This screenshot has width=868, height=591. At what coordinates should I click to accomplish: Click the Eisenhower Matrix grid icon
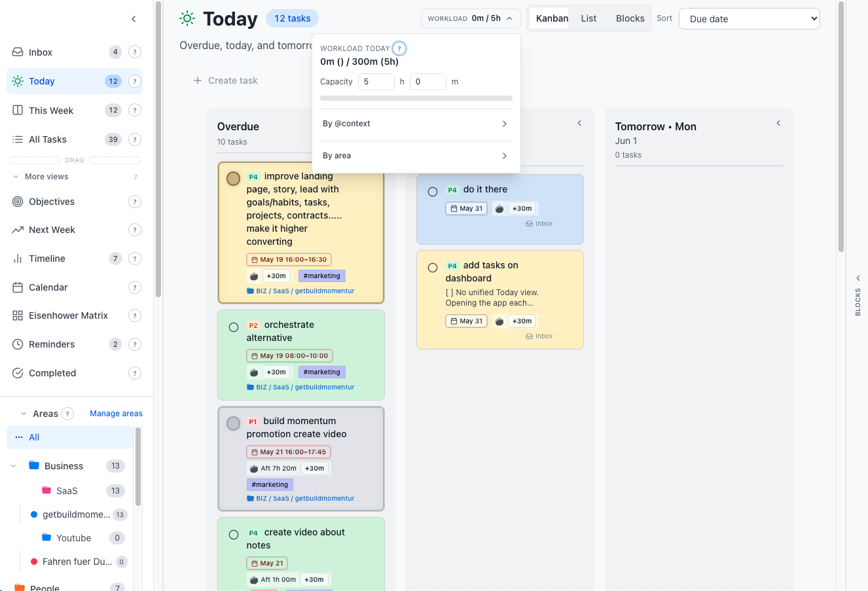[18, 315]
